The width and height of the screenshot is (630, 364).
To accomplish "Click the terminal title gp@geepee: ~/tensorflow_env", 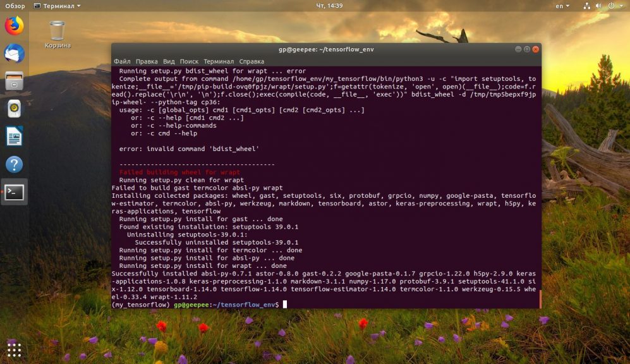I will tap(326, 49).
